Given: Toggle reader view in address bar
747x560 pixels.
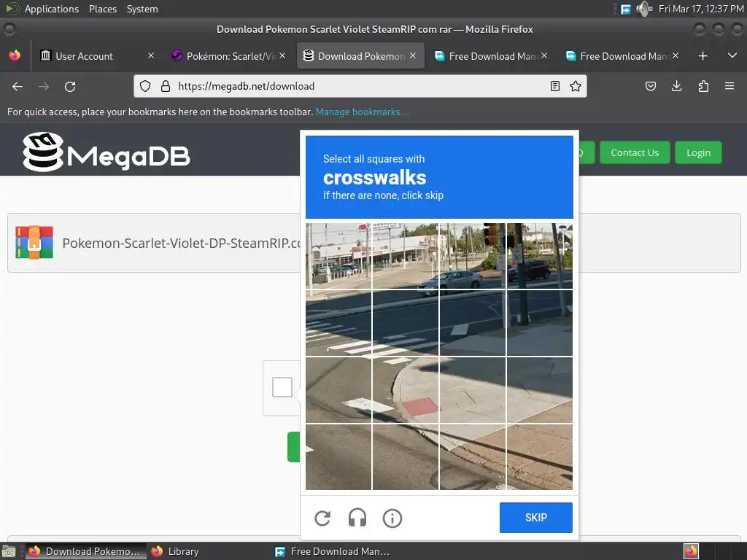Looking at the screenshot, I should click(x=555, y=86).
